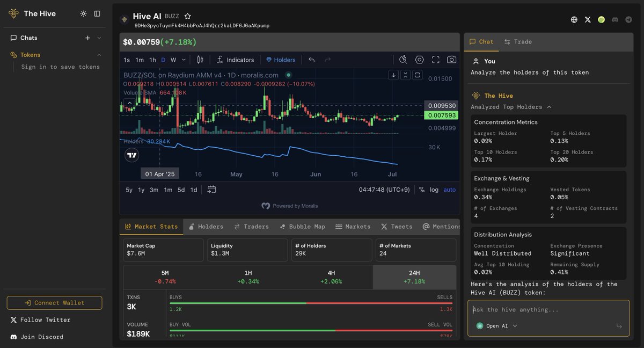Open the Markets tab
This screenshot has height=348, width=644.
[353, 227]
